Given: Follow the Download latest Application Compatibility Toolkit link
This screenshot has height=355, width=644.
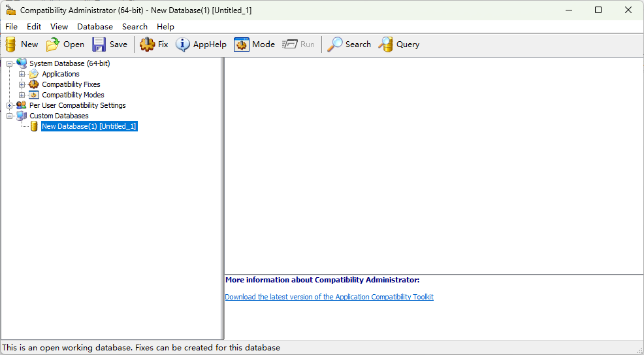Looking at the screenshot, I should pyautogui.click(x=329, y=297).
